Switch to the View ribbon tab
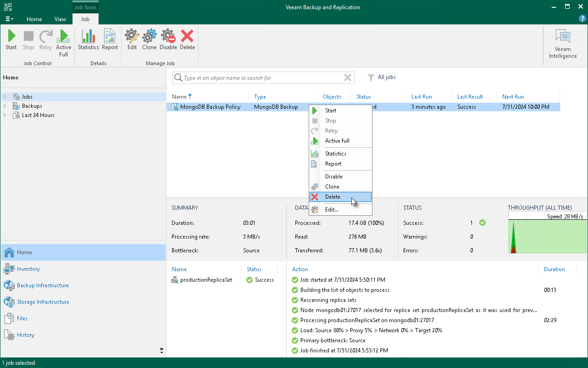 [60, 19]
